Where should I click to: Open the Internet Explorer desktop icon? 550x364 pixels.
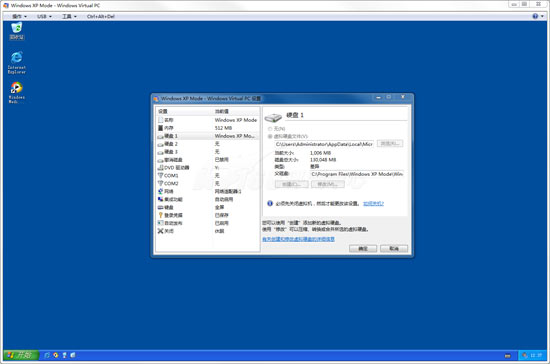(x=16, y=63)
